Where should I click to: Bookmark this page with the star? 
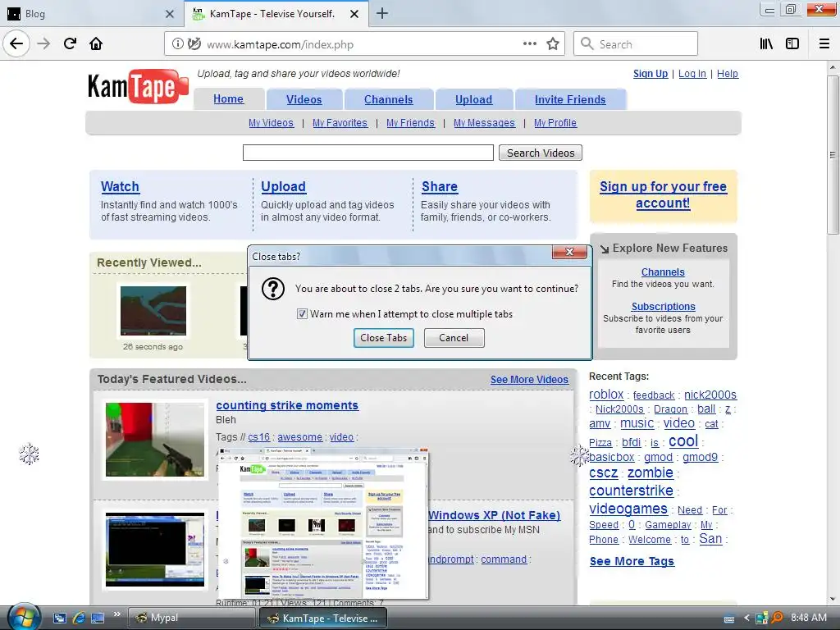(553, 44)
